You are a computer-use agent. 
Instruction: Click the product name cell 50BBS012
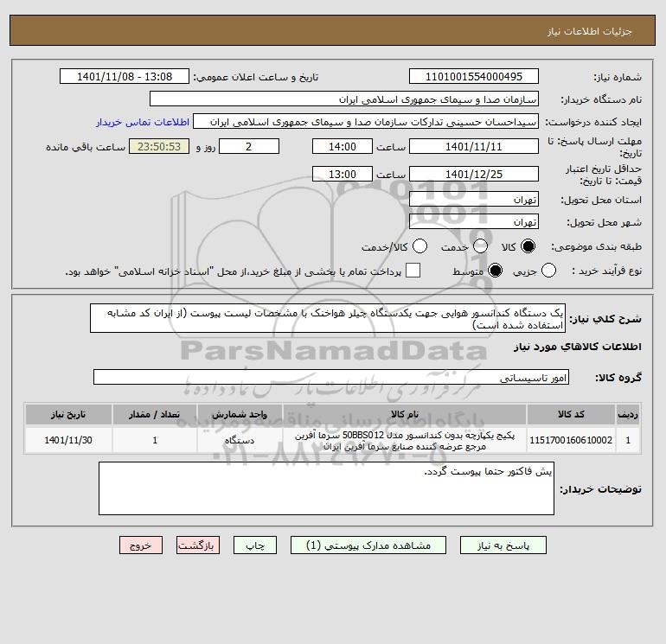[x=405, y=440]
